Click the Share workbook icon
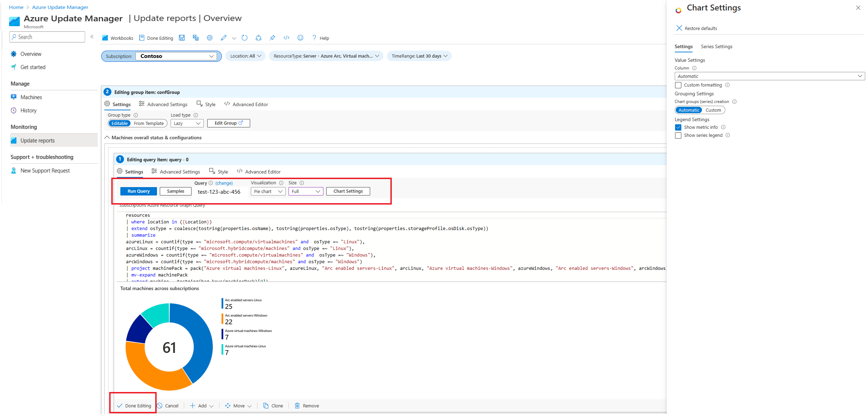868x414 pixels. click(259, 38)
